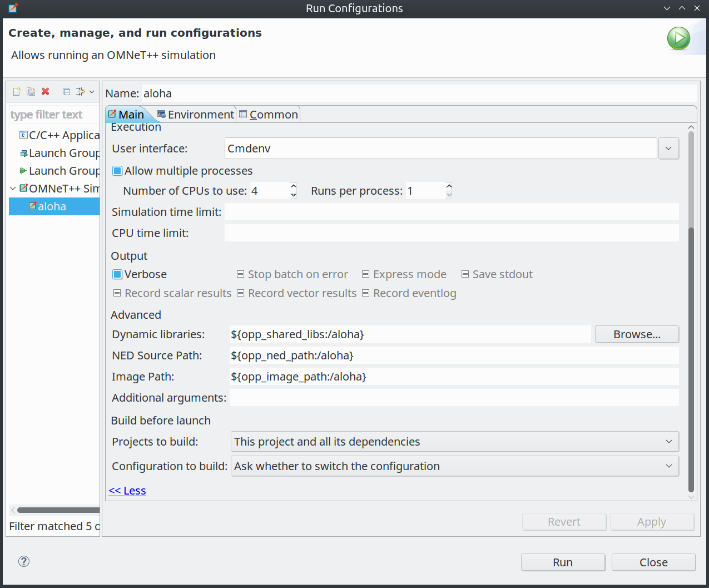Switch to the Common tab
709x588 pixels.
point(269,115)
